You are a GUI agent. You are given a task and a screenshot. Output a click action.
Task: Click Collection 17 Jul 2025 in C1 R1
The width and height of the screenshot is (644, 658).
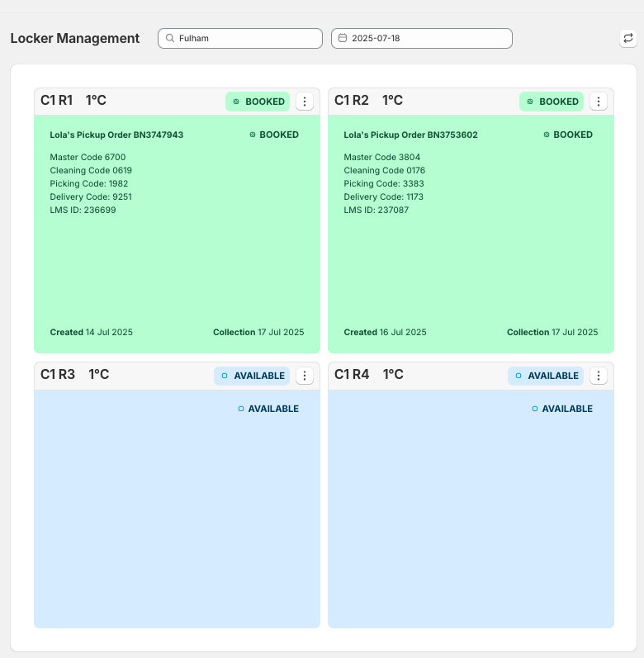pyautogui.click(x=258, y=332)
